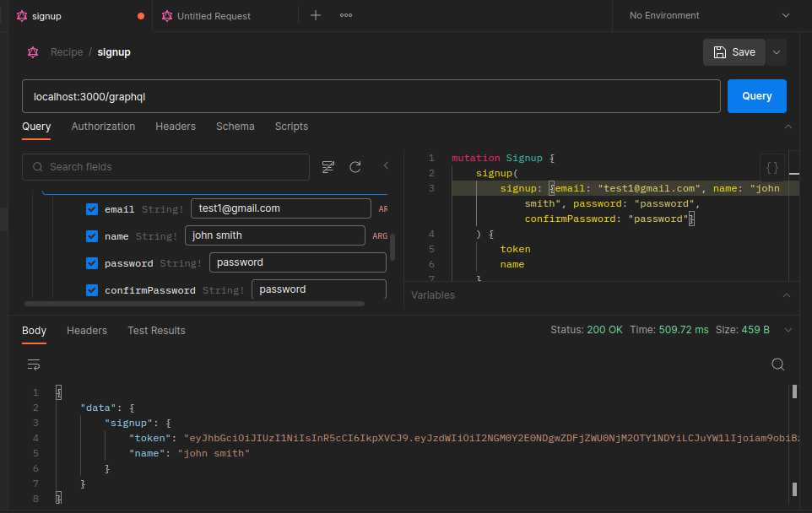The width and height of the screenshot is (812, 513).
Task: Click the response body vertical scrollbar
Action: click(794, 391)
